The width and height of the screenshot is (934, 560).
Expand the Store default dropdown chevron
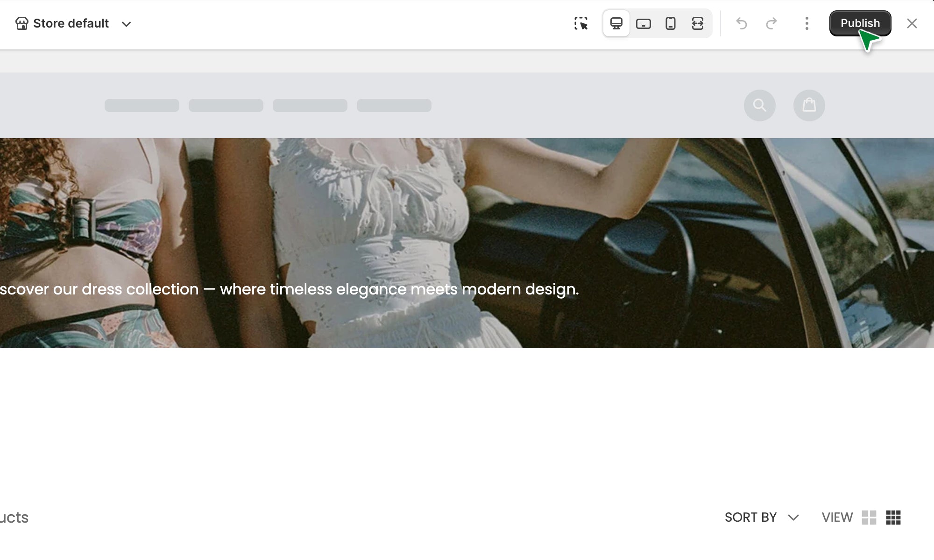click(x=126, y=24)
